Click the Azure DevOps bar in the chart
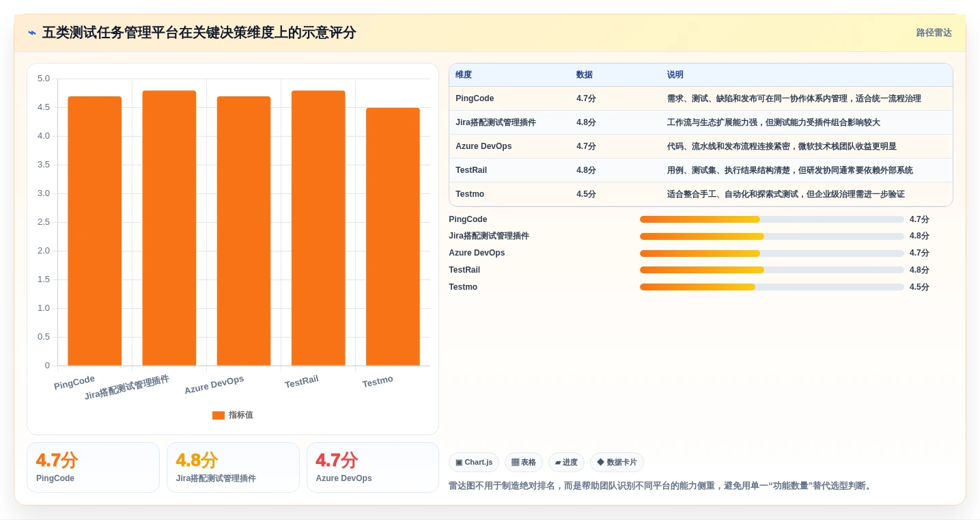Screen dimensions: 980x520 (244, 231)
